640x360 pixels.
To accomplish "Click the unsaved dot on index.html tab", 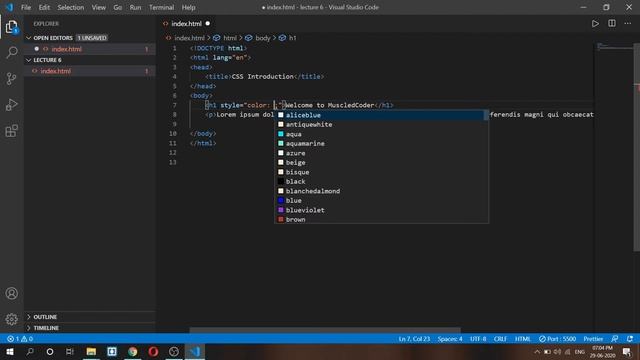I will (x=208, y=24).
